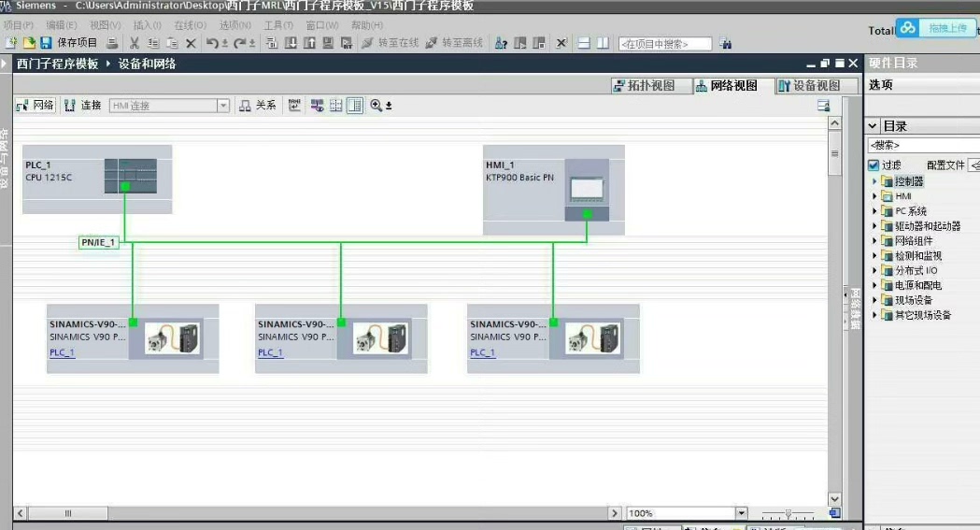Select the 其它现场设备 catalog folder
Screen dimensions: 980x530
(922, 315)
